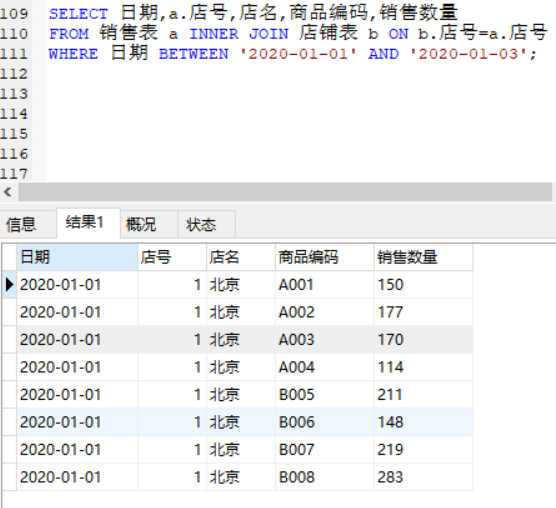Select the cell with product code B007

(x=324, y=450)
